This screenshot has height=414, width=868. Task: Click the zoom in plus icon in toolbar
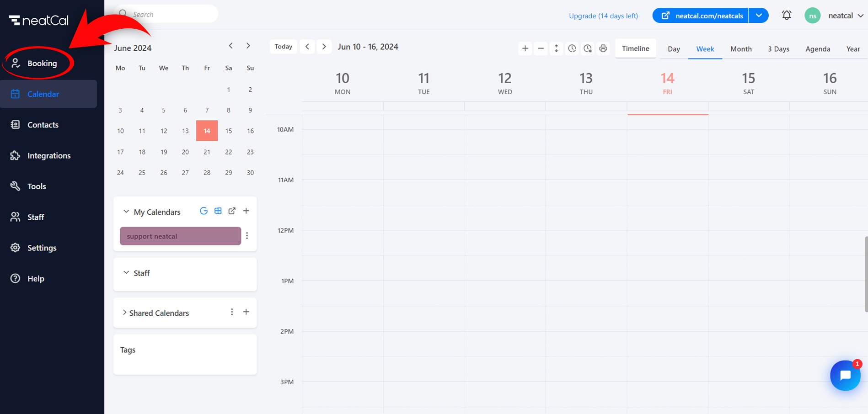(x=525, y=48)
